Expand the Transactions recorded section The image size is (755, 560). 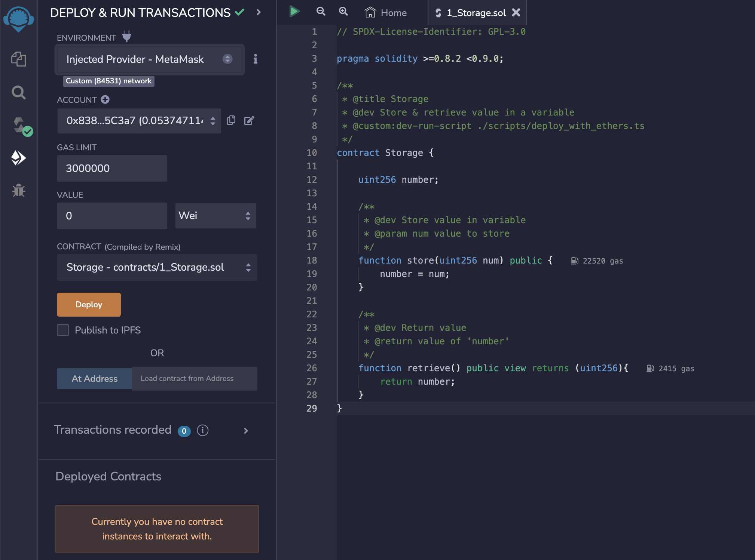pyautogui.click(x=246, y=431)
